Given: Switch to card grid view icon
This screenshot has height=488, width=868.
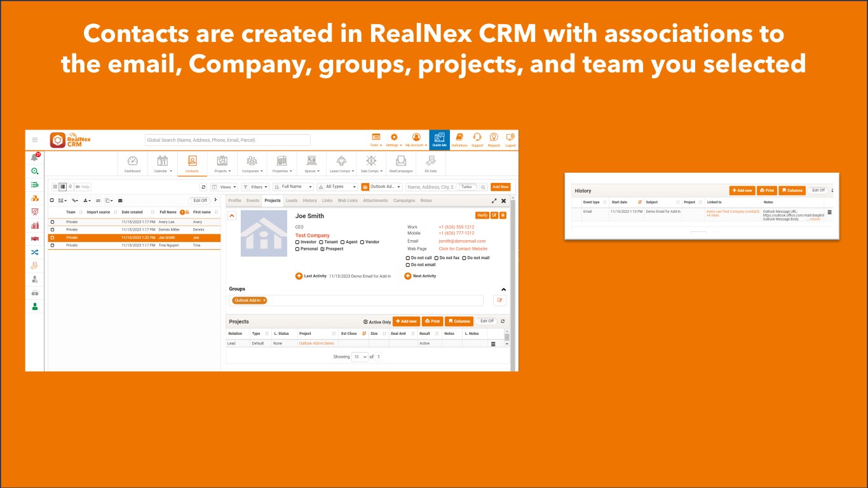Looking at the screenshot, I should 55,187.
